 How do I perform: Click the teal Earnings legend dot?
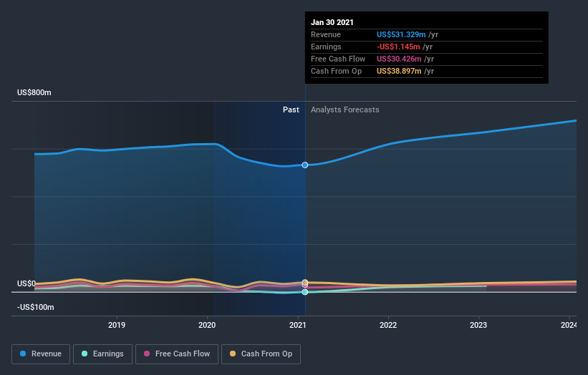(85, 354)
